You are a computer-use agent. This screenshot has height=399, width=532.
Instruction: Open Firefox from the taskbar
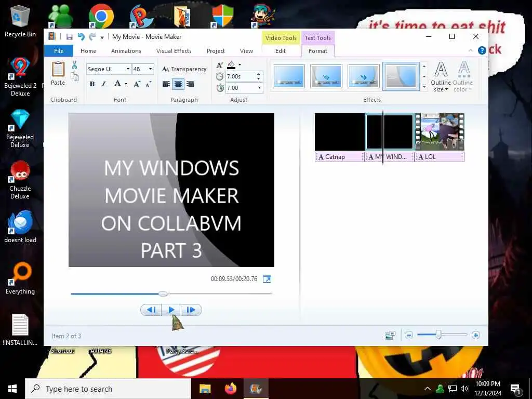pyautogui.click(x=230, y=389)
